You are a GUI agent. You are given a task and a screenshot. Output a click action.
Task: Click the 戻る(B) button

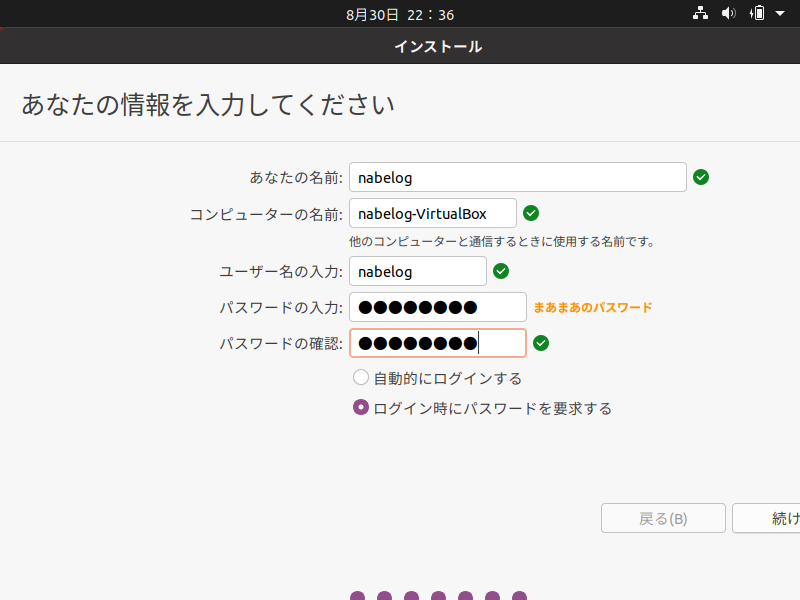[x=663, y=518]
